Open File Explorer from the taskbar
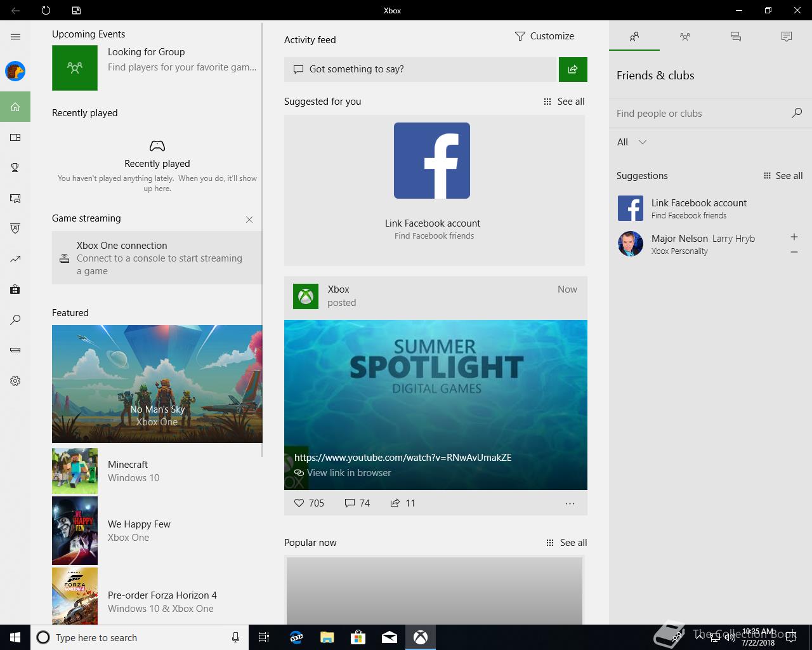812x650 pixels. (x=327, y=637)
